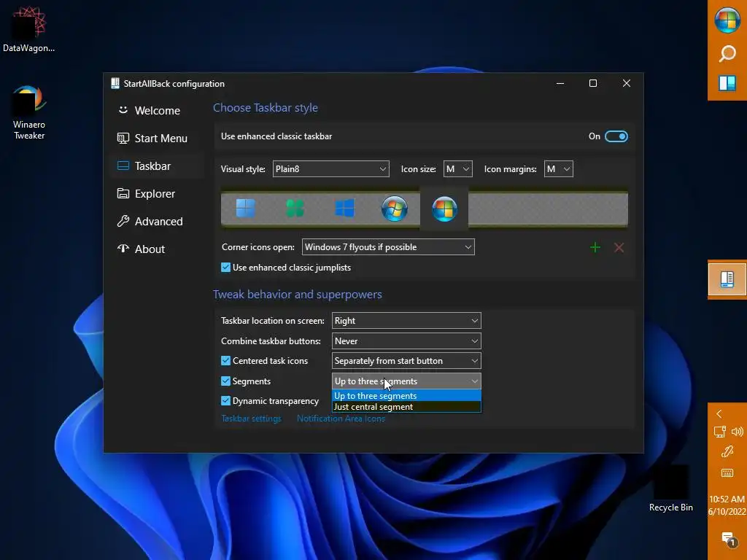Select the Taskbar section
Viewport: 747px width, 560px height.
pyautogui.click(x=158, y=166)
